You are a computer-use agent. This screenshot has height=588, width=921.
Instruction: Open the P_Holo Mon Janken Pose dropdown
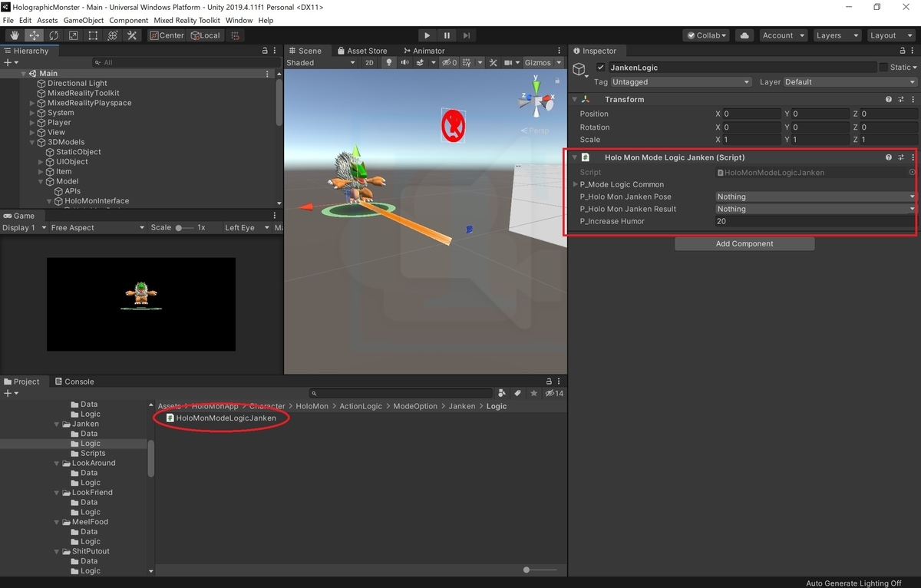click(x=816, y=197)
